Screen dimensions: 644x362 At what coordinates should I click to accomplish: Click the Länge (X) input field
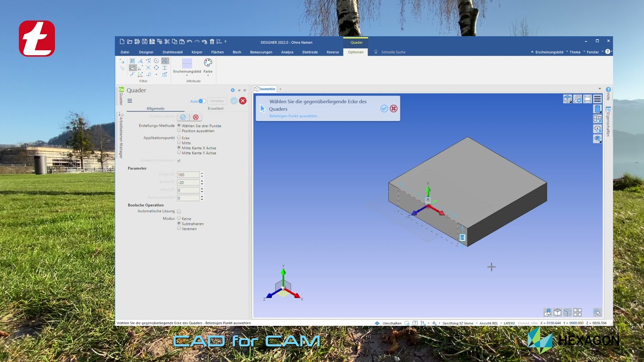(x=188, y=174)
